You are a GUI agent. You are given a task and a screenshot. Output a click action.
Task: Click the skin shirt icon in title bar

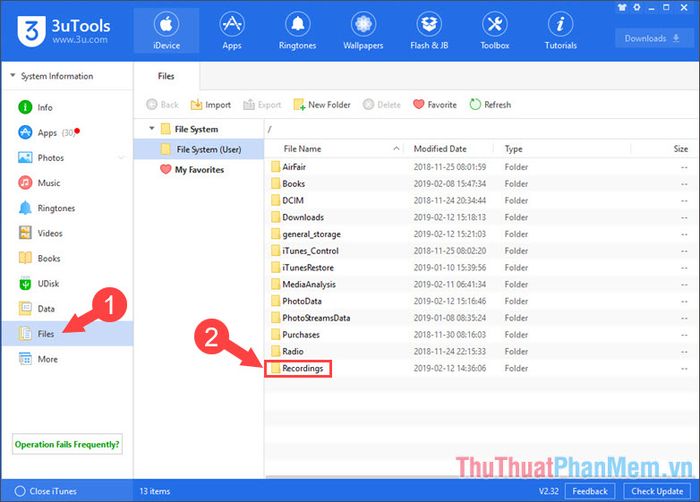tap(622, 7)
